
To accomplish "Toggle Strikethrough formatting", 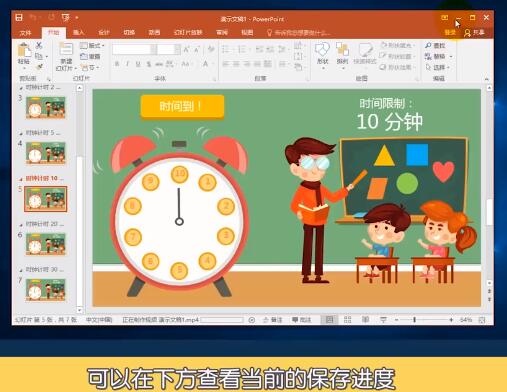I will 159,64.
